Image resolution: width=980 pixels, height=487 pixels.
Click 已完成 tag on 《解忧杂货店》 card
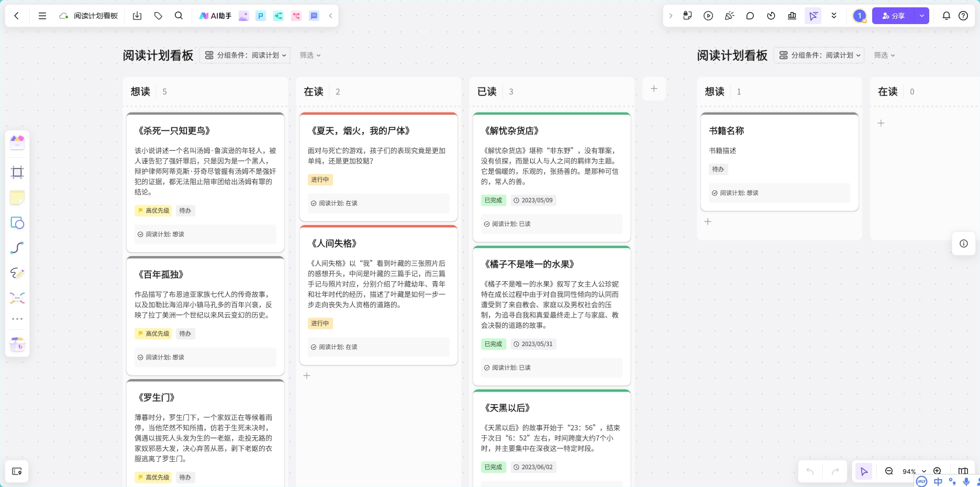point(493,200)
